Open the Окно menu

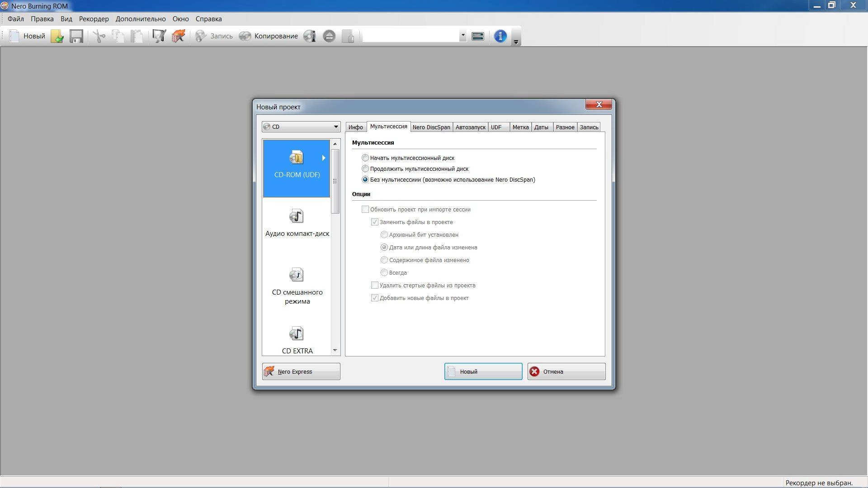tap(180, 19)
